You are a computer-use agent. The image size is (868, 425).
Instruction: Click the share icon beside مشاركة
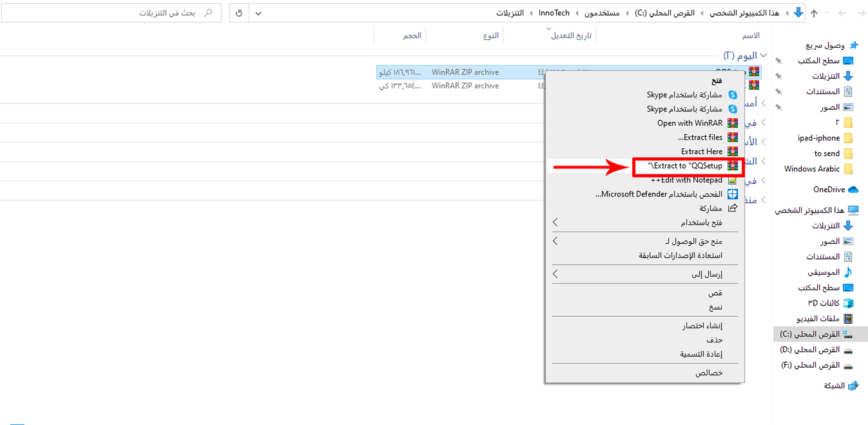733,208
